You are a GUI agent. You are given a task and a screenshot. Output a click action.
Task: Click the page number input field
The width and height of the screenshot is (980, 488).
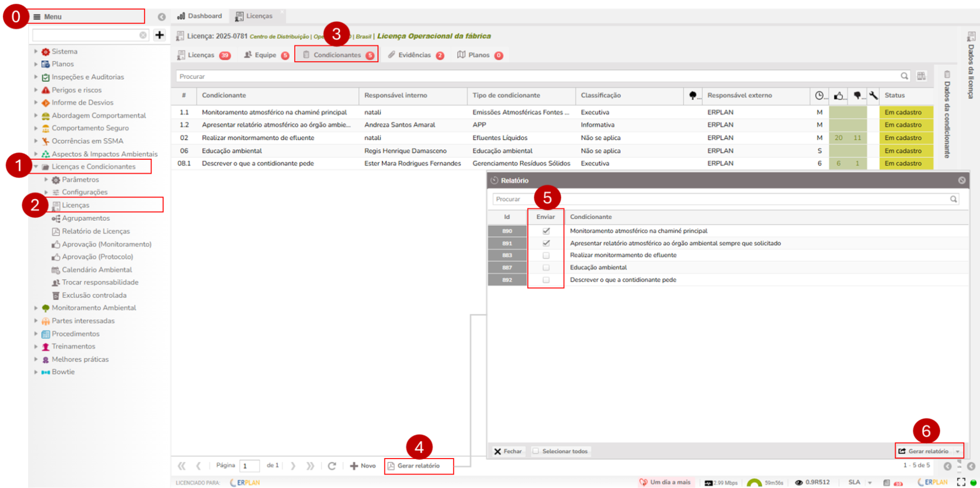[249, 465]
